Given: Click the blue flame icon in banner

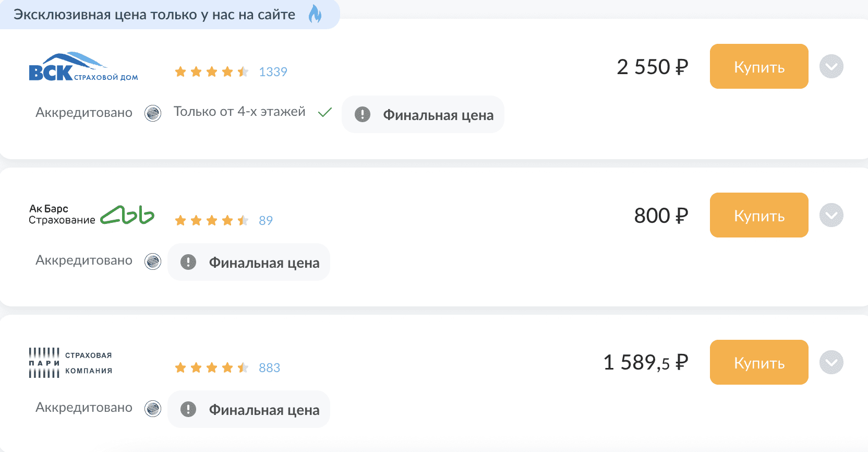Looking at the screenshot, I should [x=315, y=14].
